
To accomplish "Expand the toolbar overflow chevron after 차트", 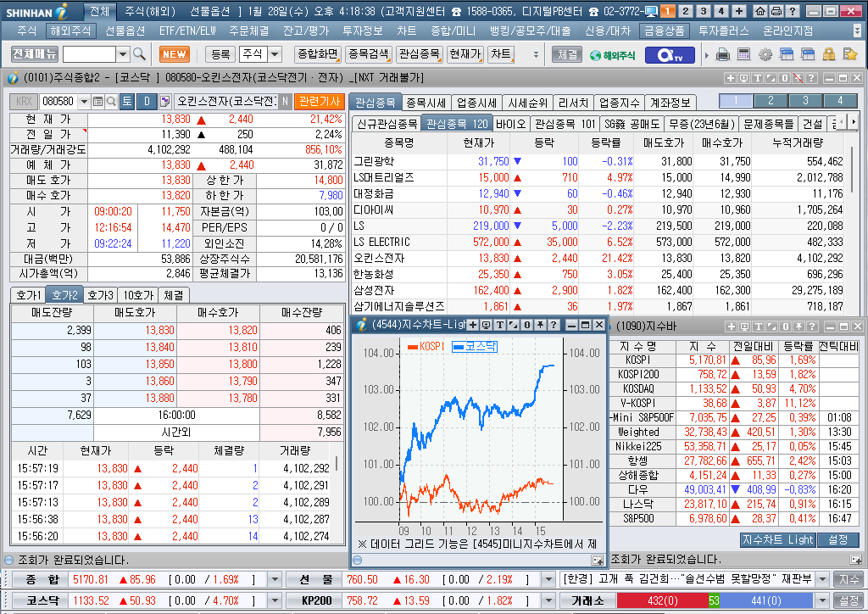I will coord(536,54).
